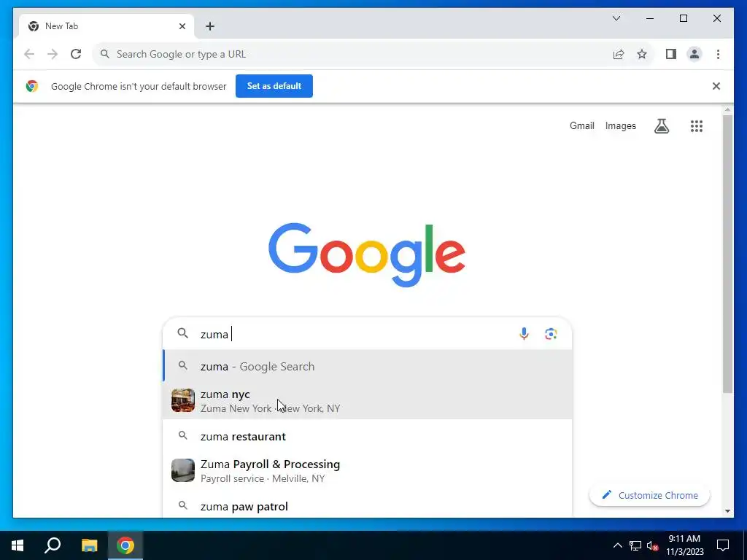The image size is (747, 560).
Task: Select Zuma Payroll & Processing suggestion
Action: click(368, 470)
